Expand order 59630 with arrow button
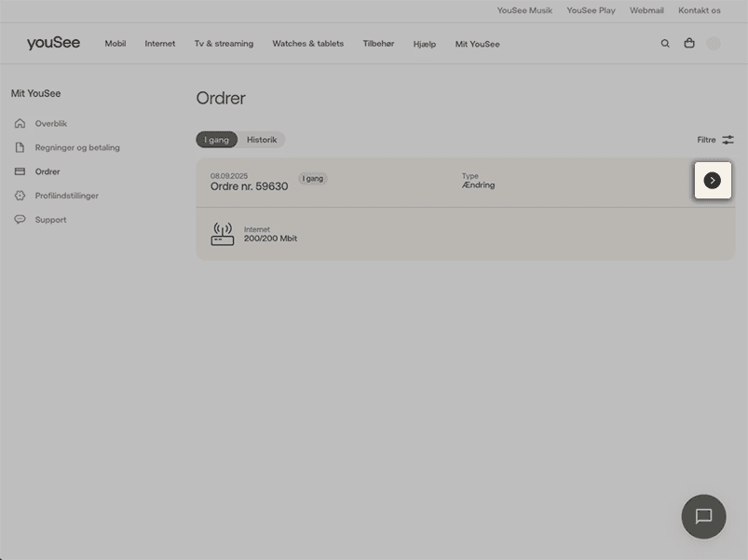748x560 pixels. click(x=713, y=181)
